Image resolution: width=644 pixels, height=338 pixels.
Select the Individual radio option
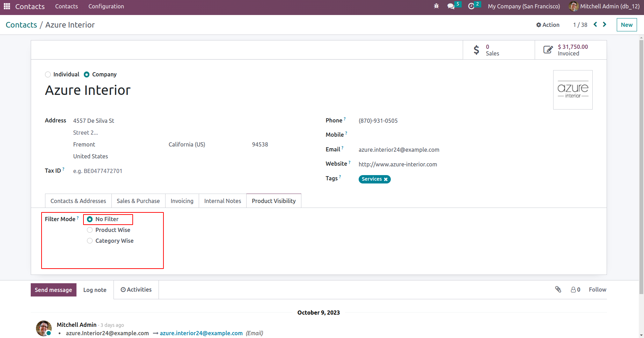48,74
